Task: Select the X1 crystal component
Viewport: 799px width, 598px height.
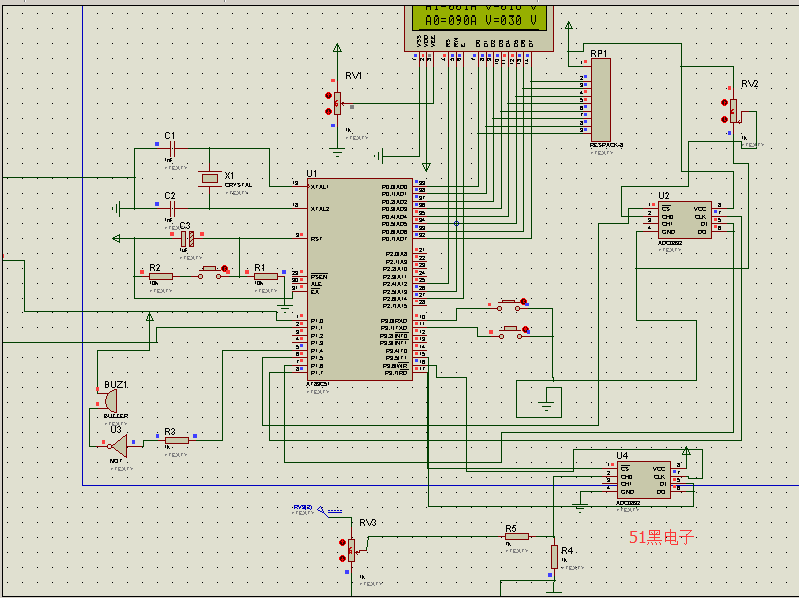Action: 209,178
